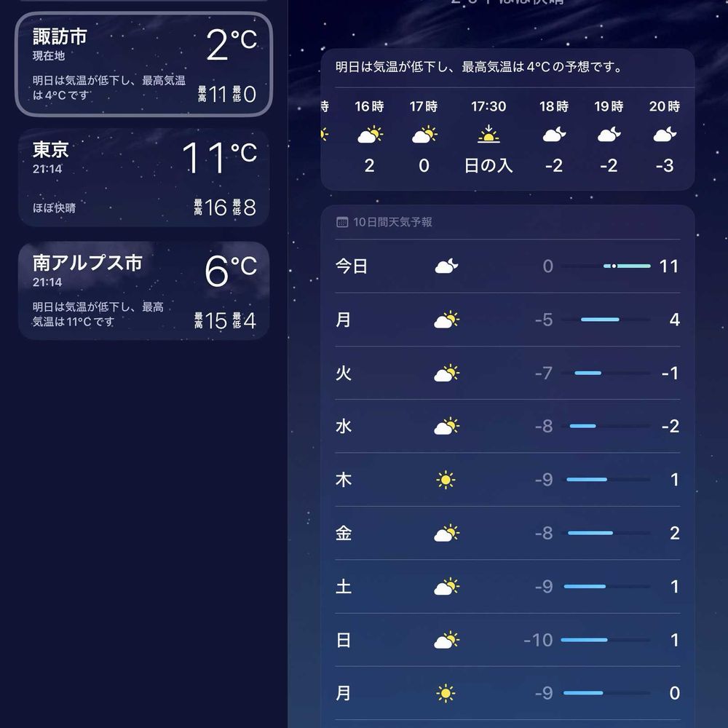Open the 今日 forecast row
The image size is (728, 728).
click(507, 266)
